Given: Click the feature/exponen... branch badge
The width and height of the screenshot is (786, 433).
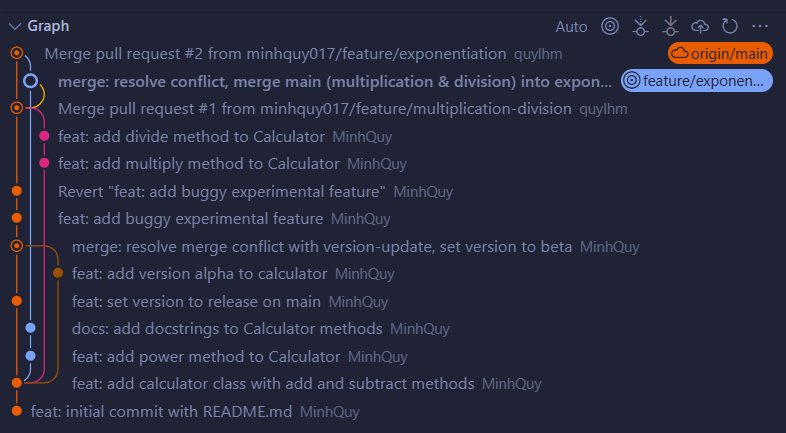Looking at the screenshot, I should 697,81.
